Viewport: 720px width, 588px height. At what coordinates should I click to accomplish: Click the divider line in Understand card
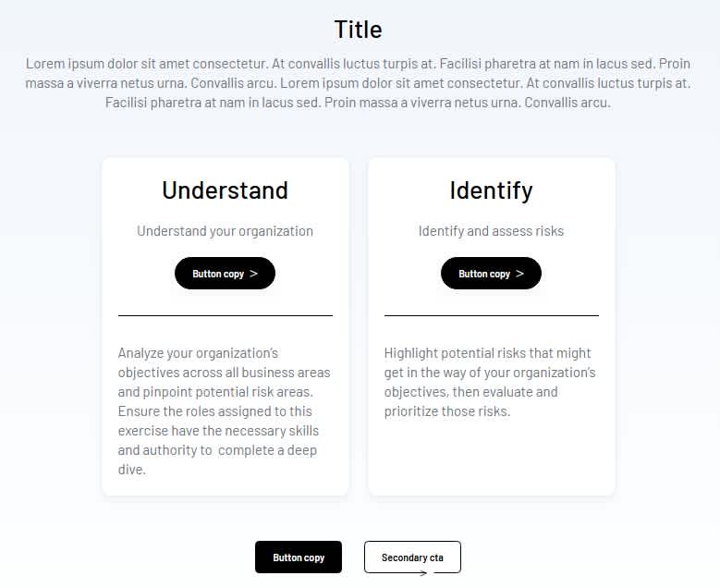225,315
